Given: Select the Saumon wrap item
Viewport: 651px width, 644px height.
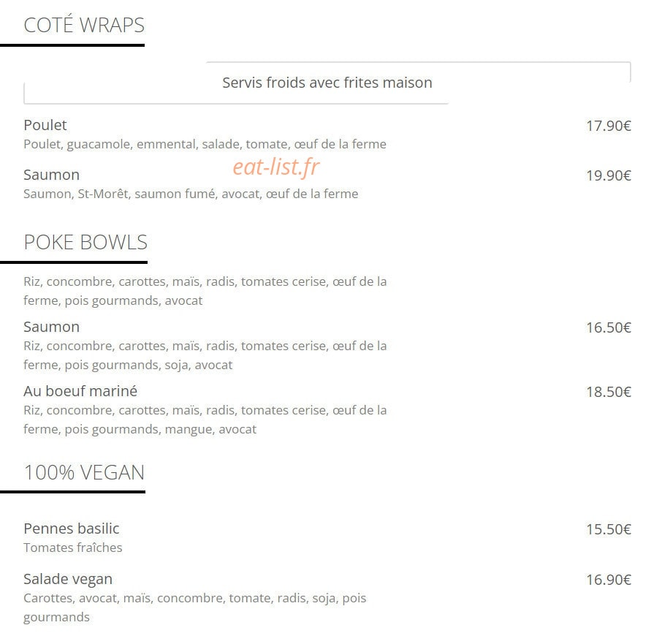Looking at the screenshot, I should point(51,175).
